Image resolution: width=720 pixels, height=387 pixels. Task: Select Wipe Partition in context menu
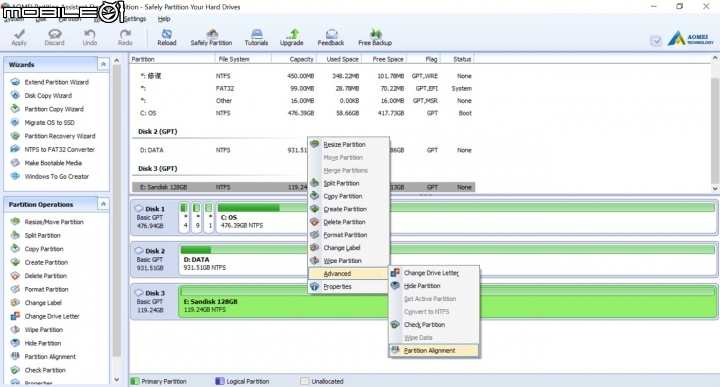point(349,261)
